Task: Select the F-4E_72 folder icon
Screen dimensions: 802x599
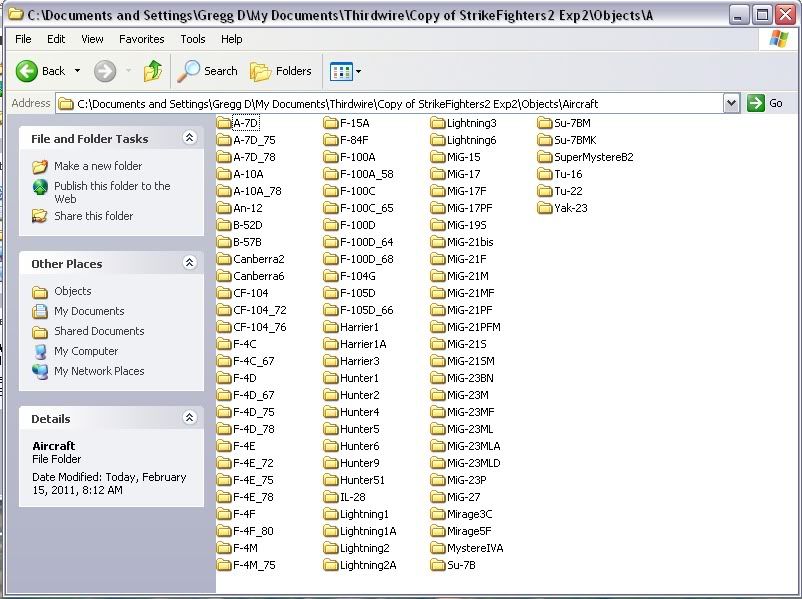Action: [224, 463]
